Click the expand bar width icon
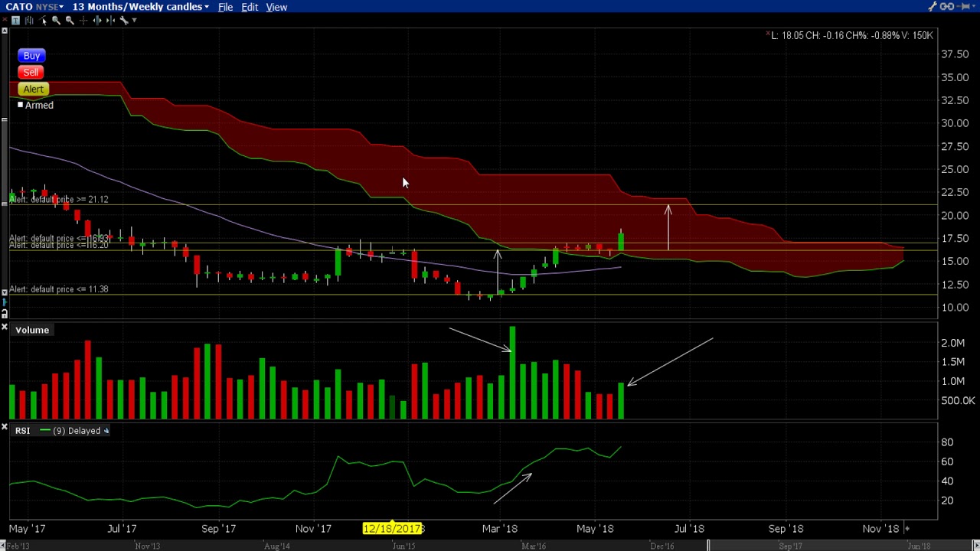The height and width of the screenshot is (551, 980). tap(97, 20)
